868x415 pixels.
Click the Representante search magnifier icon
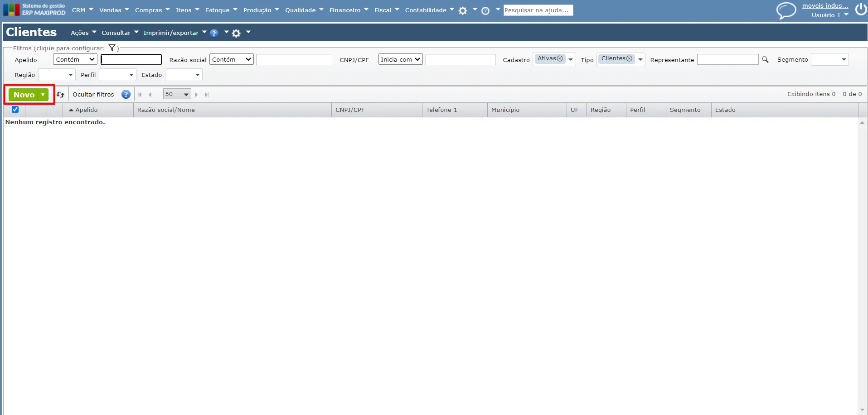pos(765,59)
